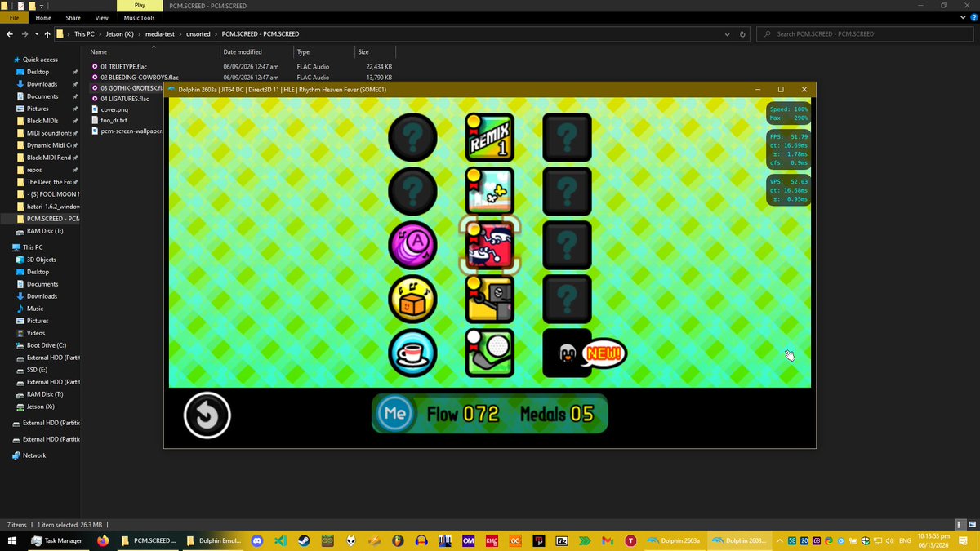Hit the circular back arrow in the game
The height and width of the screenshot is (551, 980).
tap(207, 415)
